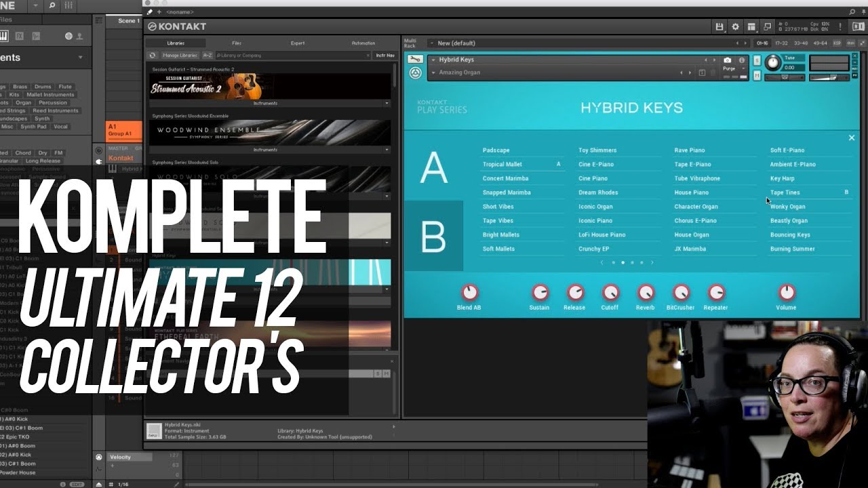
Task: Select Maschine instruments keyboard icon filter
Action: tap(4, 36)
